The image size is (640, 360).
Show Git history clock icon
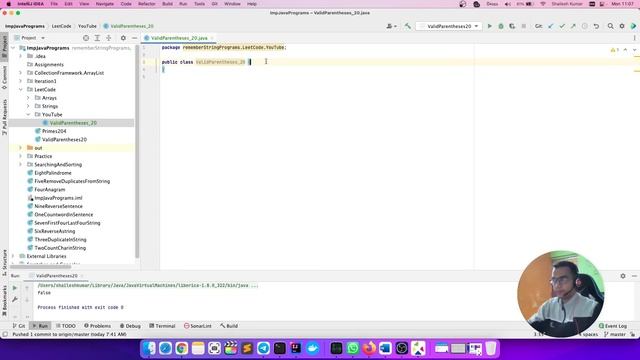tap(584, 26)
